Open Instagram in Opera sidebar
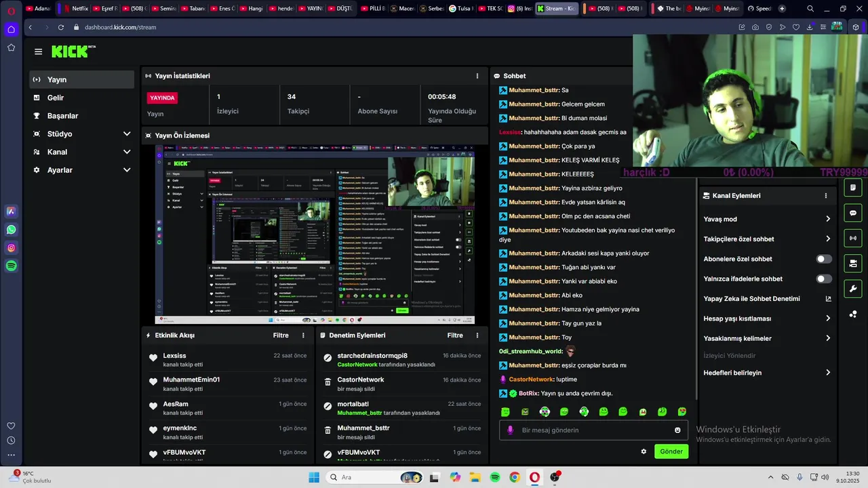Screen dimensions: 868x488 point(11,248)
